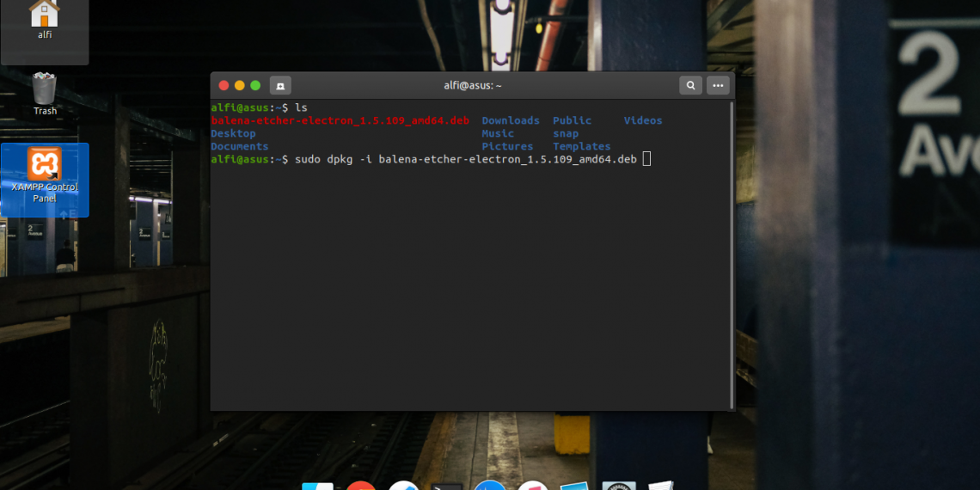Click the terminal cursor block after .deb
This screenshot has height=490, width=980.
click(646, 159)
